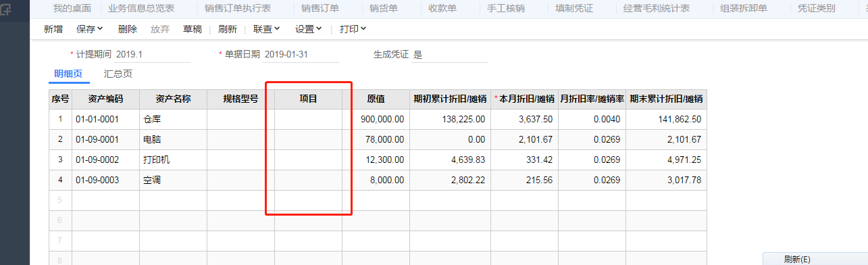
Task: Open the 收款单 tab
Action: [x=443, y=9]
